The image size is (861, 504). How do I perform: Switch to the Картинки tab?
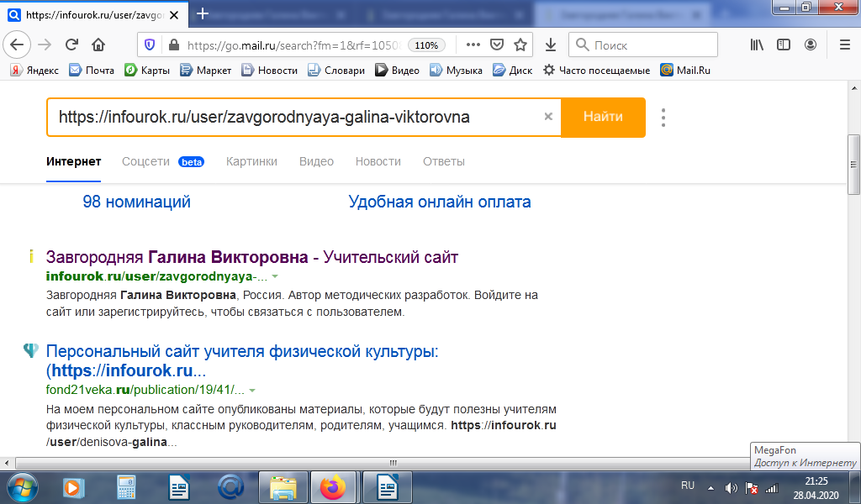251,161
